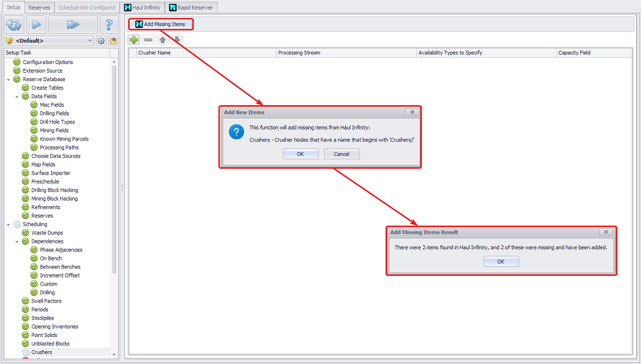The height and width of the screenshot is (364, 641).
Task: Confirm OK in Add New Items dialog
Action: click(x=300, y=154)
